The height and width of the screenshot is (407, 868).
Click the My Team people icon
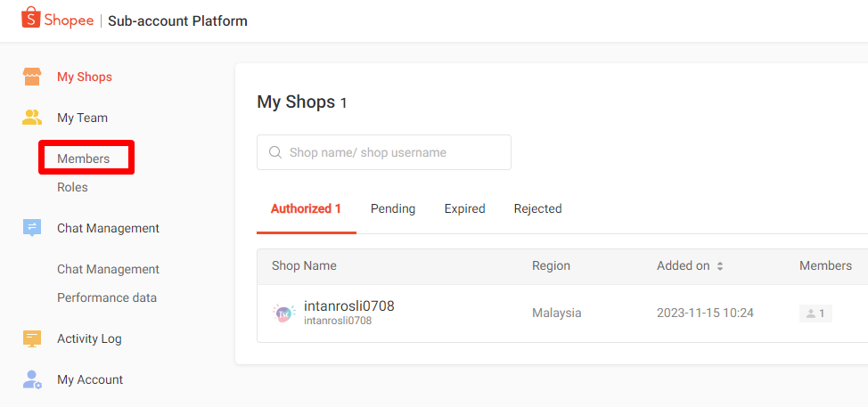(x=32, y=118)
